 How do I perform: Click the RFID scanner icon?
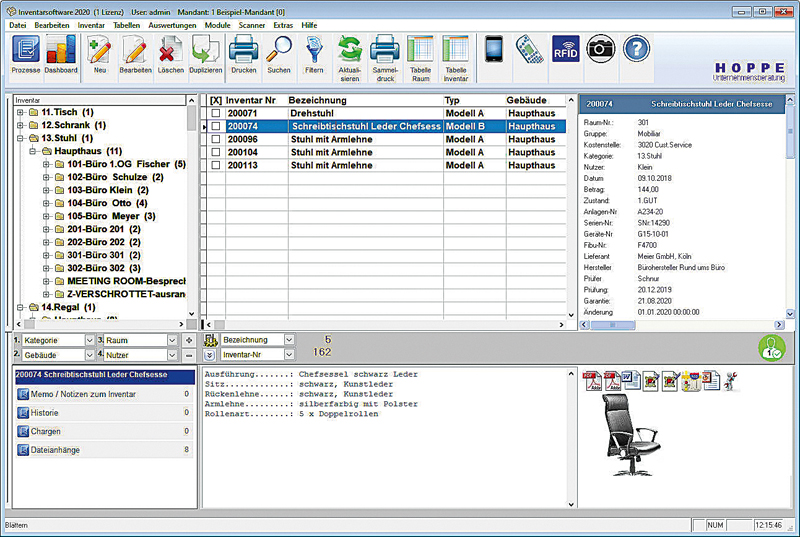tap(565, 48)
